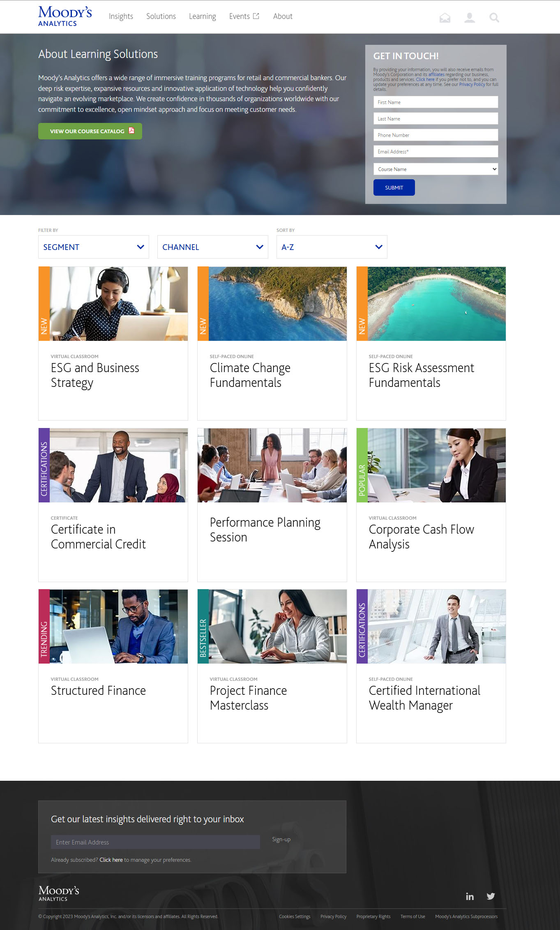Open the Privacy Policy link in form text

(x=472, y=84)
